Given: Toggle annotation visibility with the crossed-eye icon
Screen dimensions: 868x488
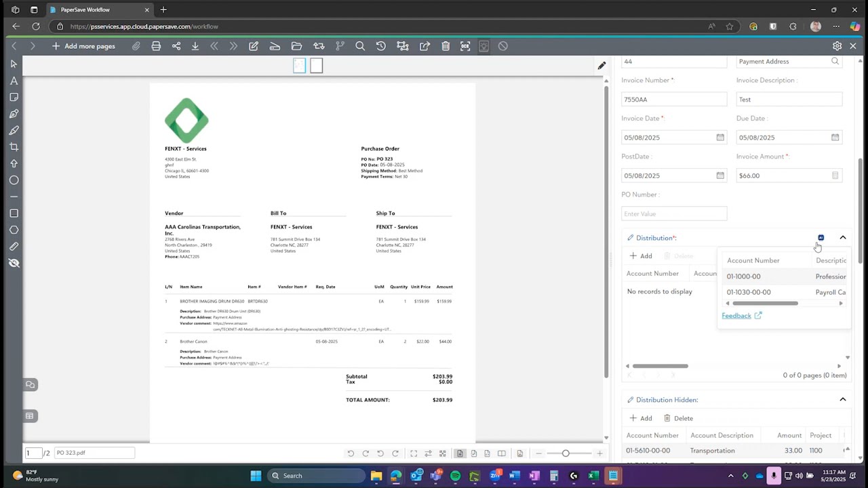Looking at the screenshot, I should coord(14,263).
